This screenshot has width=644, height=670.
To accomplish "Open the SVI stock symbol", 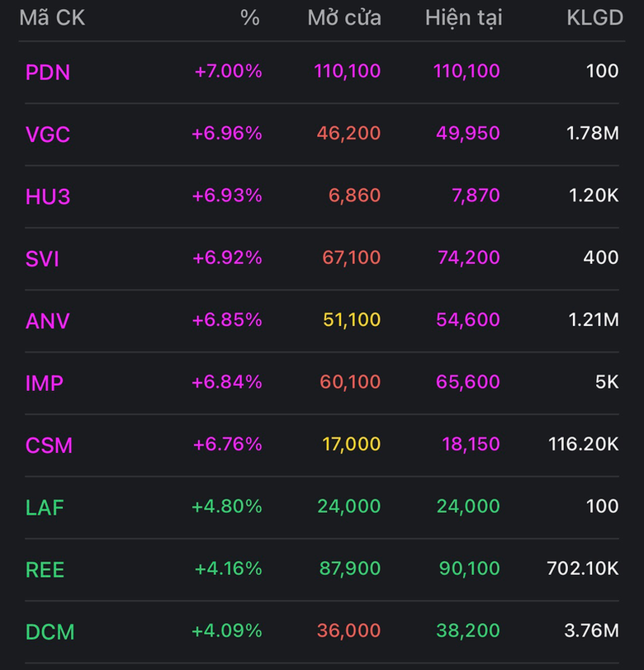I will [x=42, y=259].
